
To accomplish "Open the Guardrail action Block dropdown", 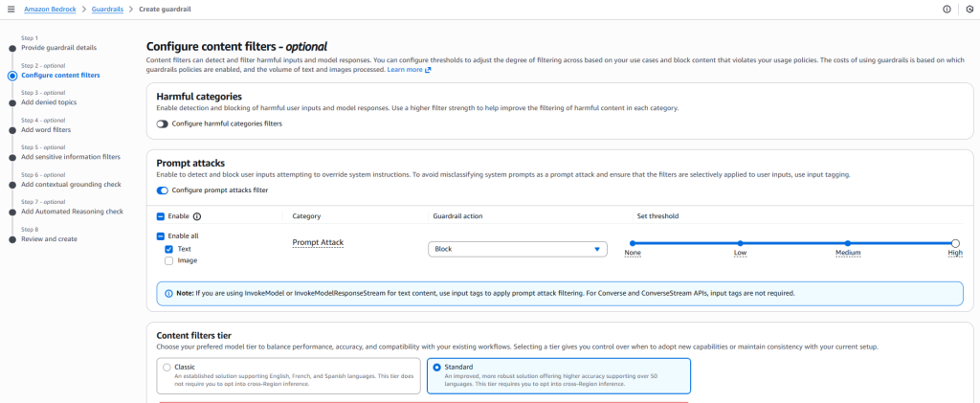I will click(x=518, y=249).
